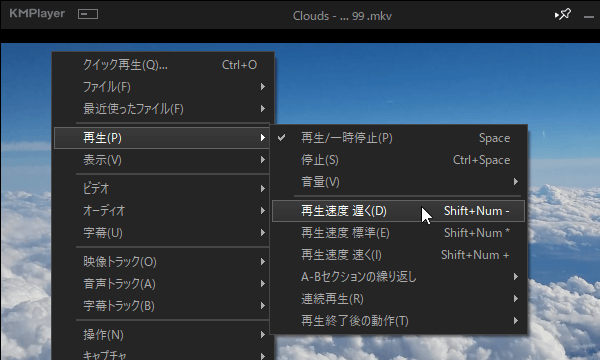Open the 映像トラック(O) submenu
Viewport: 600px width, 360px height.
[x=162, y=262]
